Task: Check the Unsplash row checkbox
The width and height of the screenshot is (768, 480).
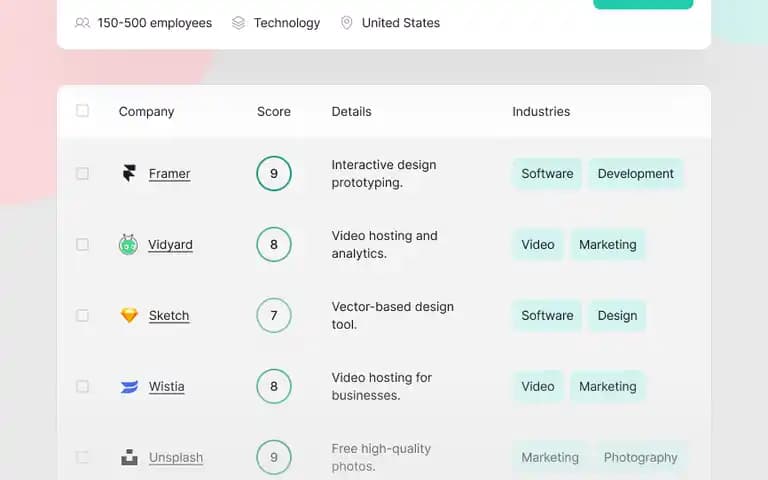Action: point(82,457)
